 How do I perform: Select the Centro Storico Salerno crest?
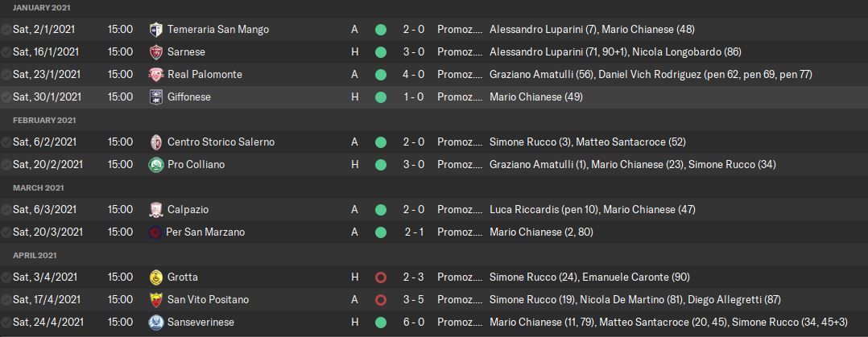[156, 142]
